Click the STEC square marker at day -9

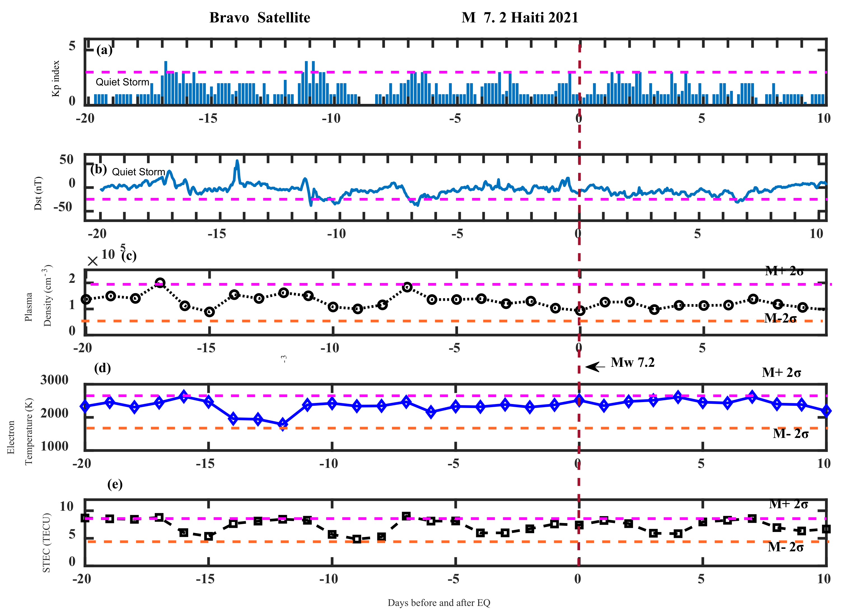click(357, 539)
